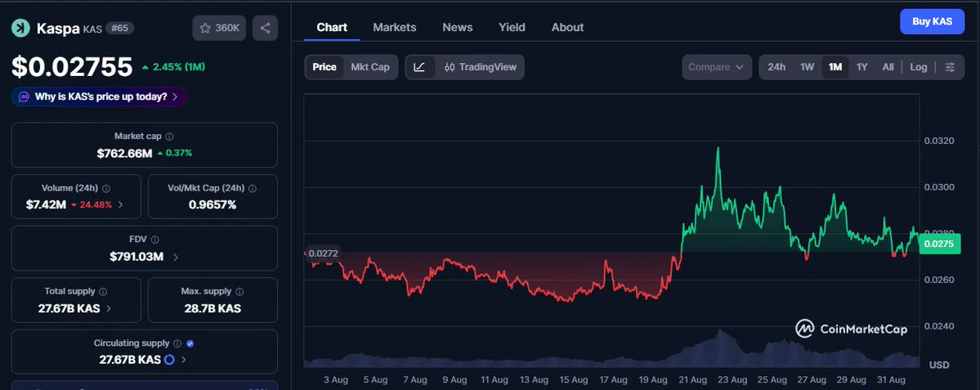Toggle Log scale on chart

click(x=918, y=67)
